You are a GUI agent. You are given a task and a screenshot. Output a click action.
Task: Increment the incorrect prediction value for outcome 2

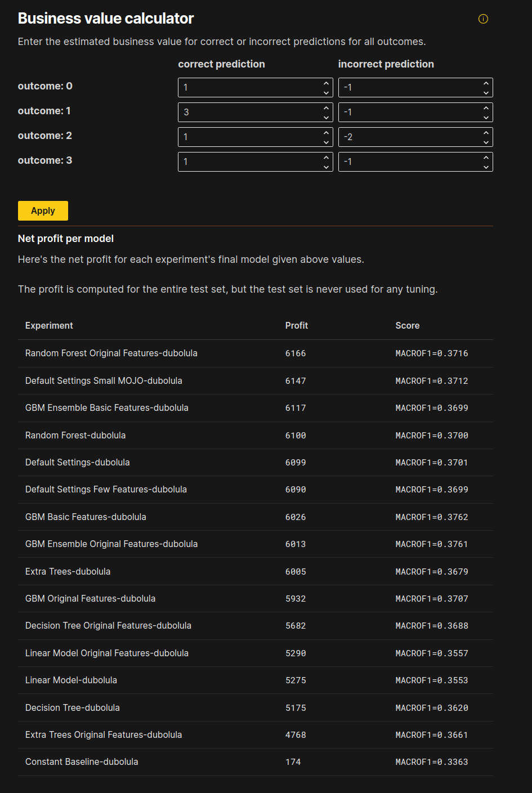point(486,133)
